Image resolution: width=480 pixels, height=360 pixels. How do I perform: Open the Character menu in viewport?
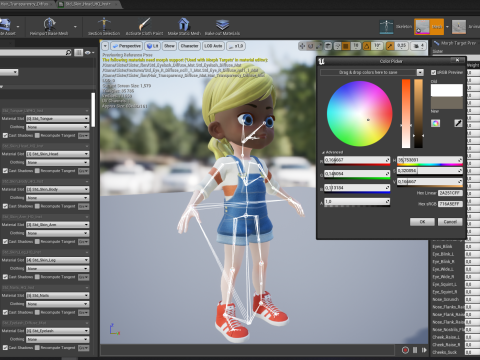pos(189,46)
